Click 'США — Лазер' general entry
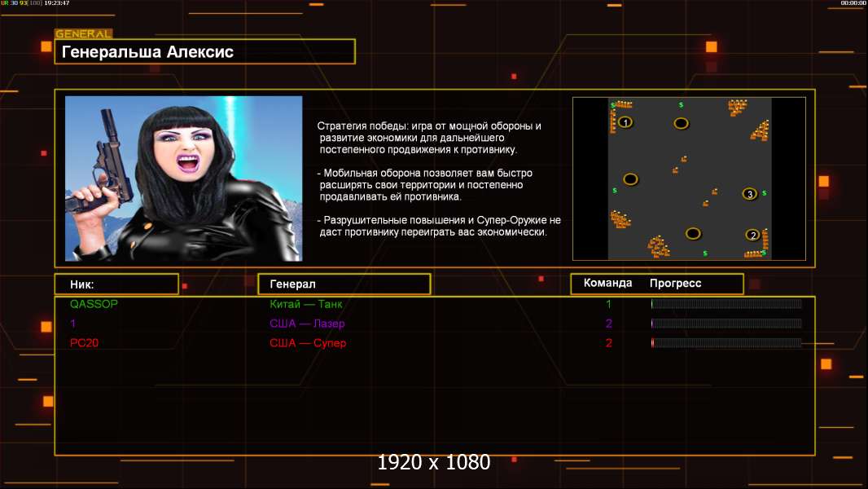Image resolution: width=868 pixels, height=489 pixels. (x=307, y=324)
